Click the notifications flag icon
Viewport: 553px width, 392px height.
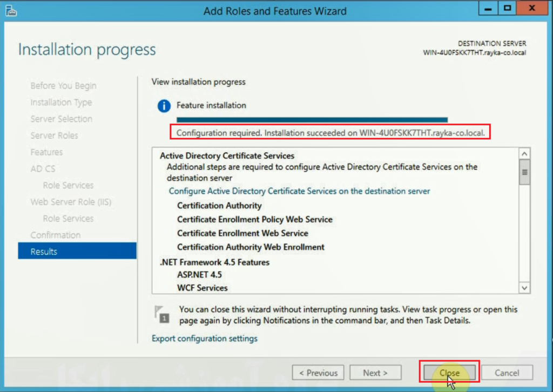pyautogui.click(x=162, y=314)
